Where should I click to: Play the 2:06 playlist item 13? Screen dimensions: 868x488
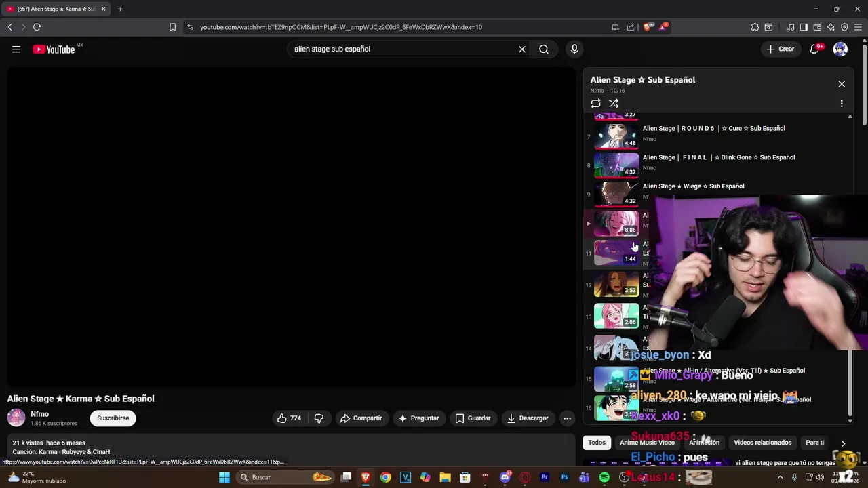(x=616, y=316)
